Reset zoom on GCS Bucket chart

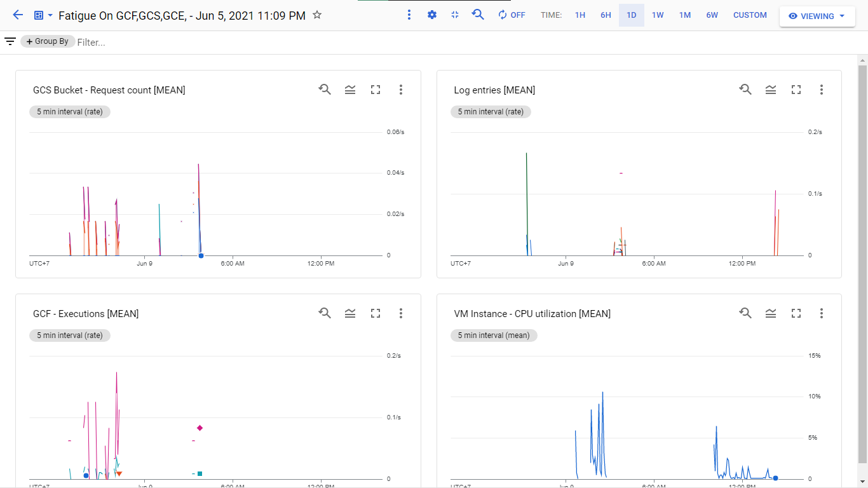tap(325, 90)
